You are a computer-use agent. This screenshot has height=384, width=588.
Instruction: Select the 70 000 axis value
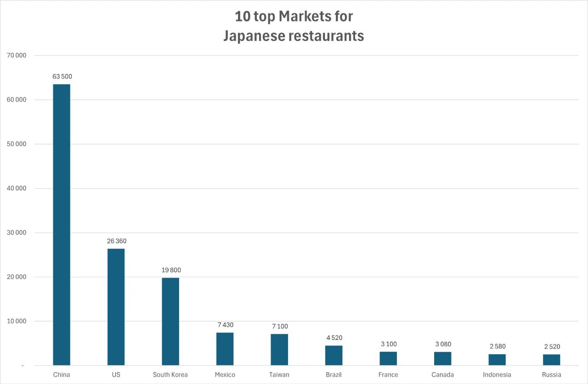click(x=17, y=56)
